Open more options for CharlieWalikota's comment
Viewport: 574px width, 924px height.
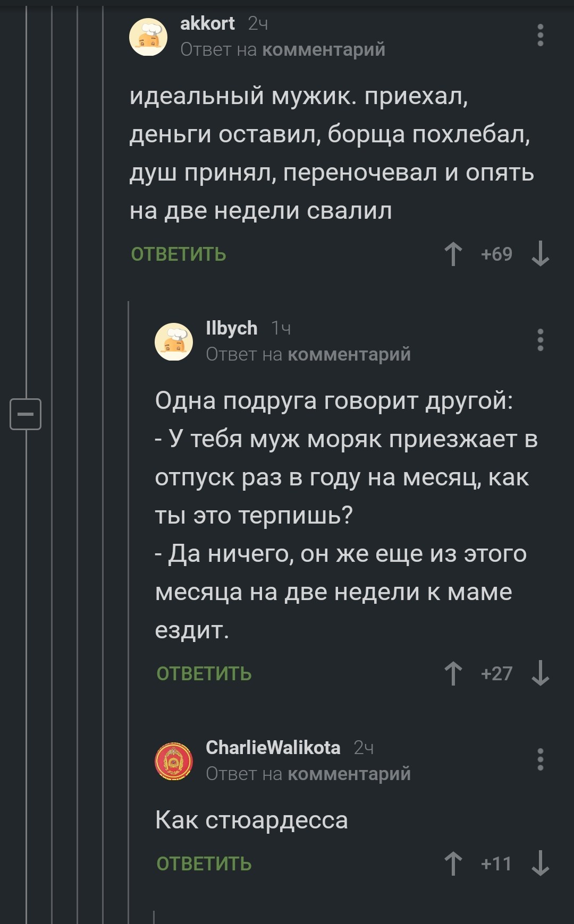tap(540, 759)
